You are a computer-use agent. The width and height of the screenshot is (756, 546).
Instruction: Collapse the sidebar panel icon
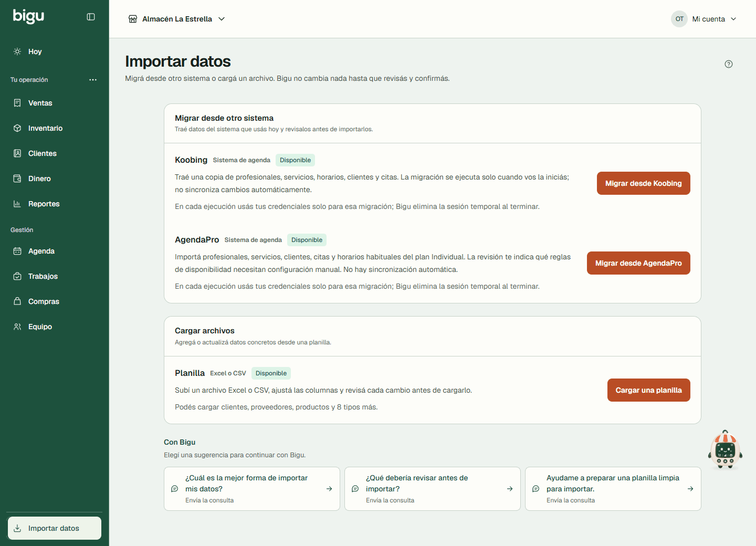point(91,17)
